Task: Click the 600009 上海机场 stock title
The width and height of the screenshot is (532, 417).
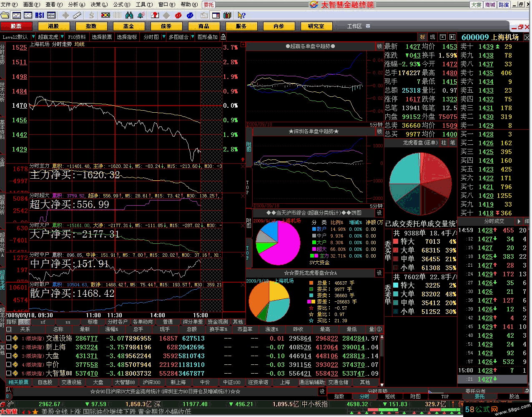Action: tap(490, 37)
